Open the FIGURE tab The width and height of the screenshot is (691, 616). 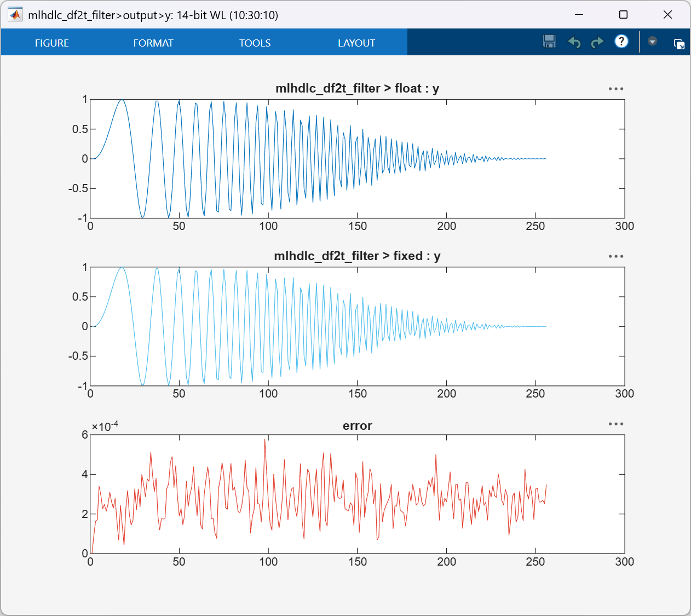click(52, 43)
